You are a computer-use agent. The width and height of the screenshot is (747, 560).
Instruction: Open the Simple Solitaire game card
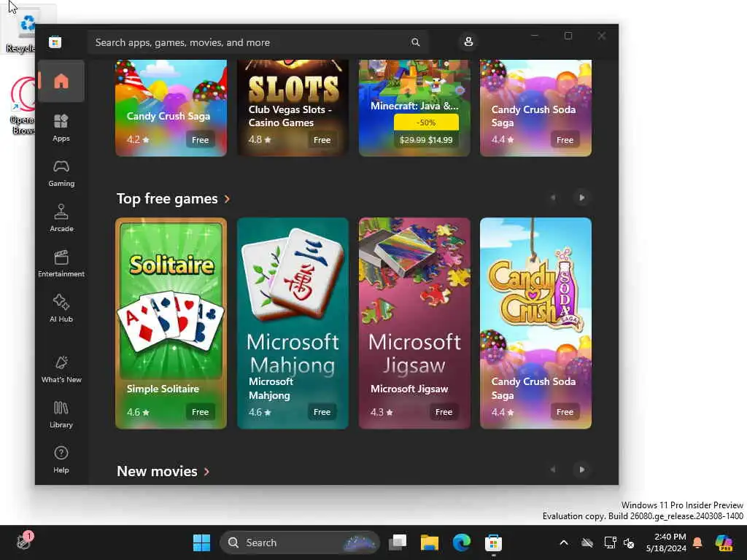tap(171, 323)
